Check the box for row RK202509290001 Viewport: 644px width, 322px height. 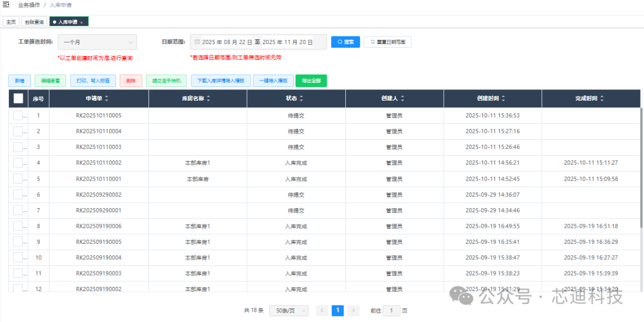pos(18,210)
